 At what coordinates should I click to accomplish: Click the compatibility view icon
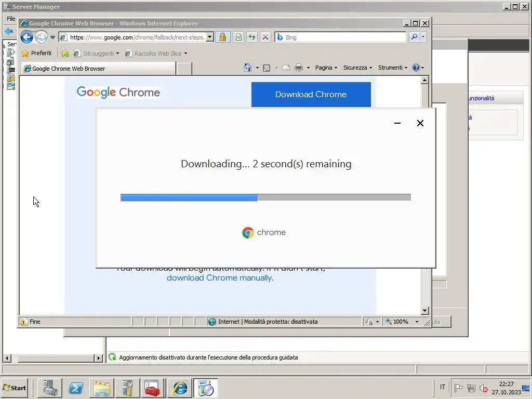(x=238, y=37)
